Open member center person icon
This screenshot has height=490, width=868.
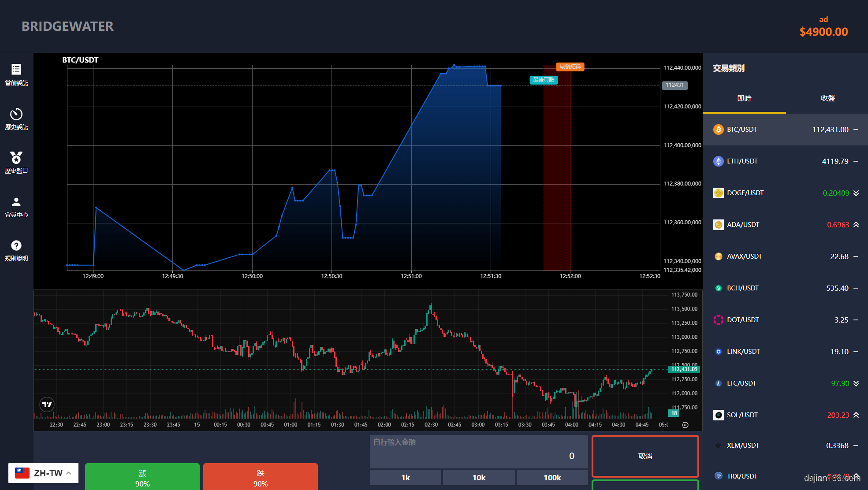(16, 202)
